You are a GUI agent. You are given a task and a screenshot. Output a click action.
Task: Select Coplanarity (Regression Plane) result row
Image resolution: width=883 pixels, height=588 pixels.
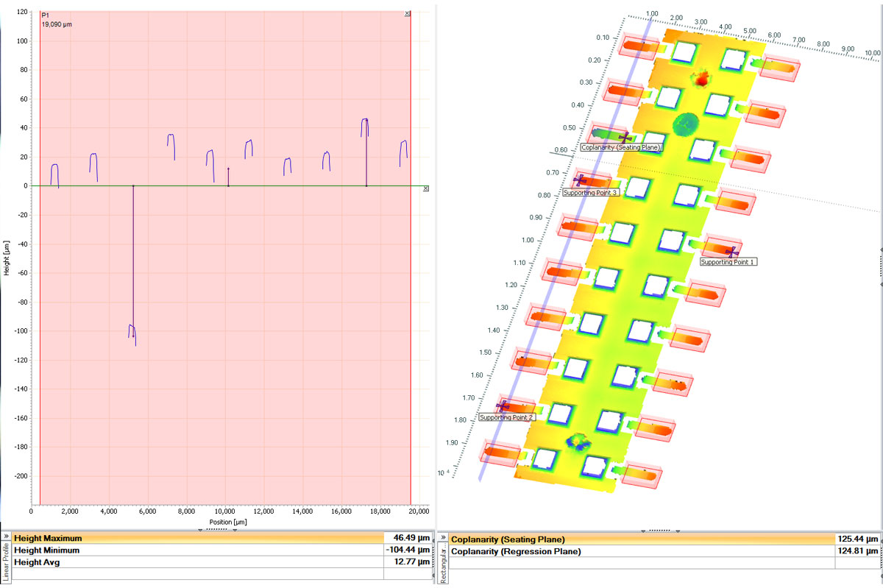pos(640,551)
